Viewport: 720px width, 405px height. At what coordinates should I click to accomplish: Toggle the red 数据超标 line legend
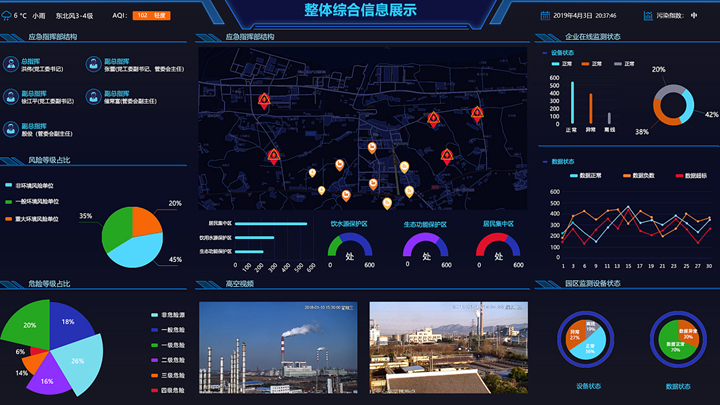tap(692, 175)
